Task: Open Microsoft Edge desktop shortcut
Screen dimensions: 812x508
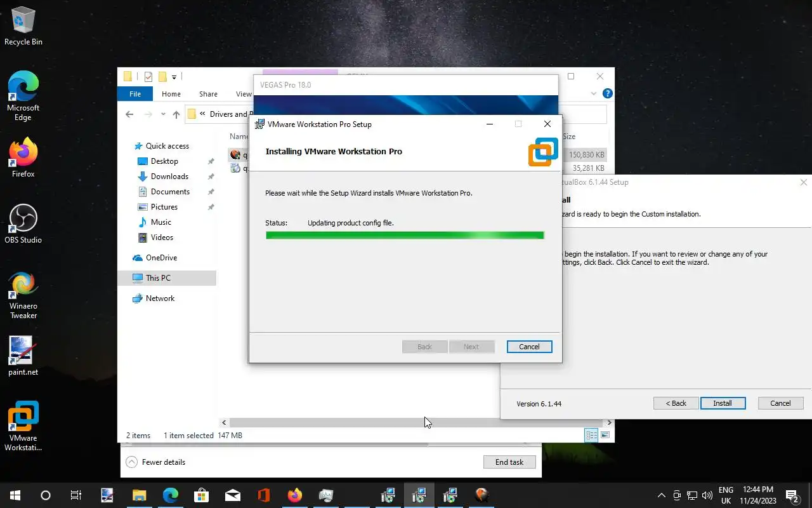Action: point(23,96)
